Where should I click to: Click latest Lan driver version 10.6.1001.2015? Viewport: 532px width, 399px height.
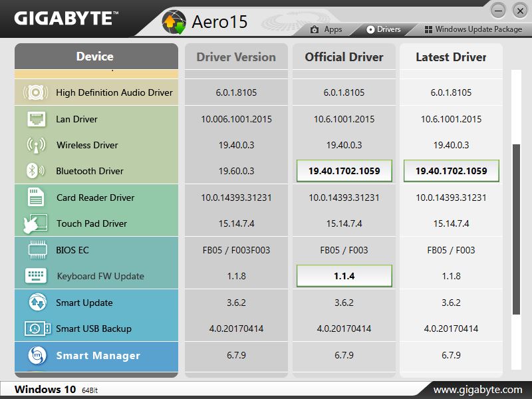tap(451, 119)
